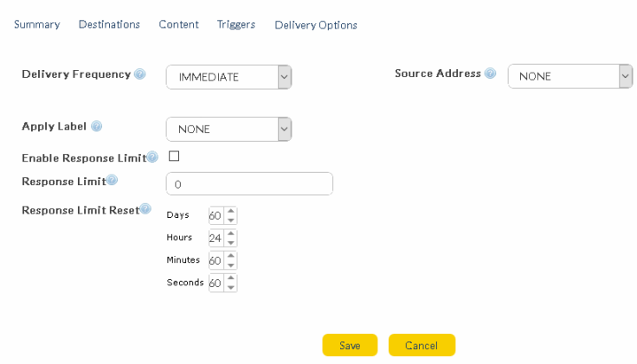Screen dimensions: 637x364
Task: Click the Response Limit input field
Action: tap(249, 184)
